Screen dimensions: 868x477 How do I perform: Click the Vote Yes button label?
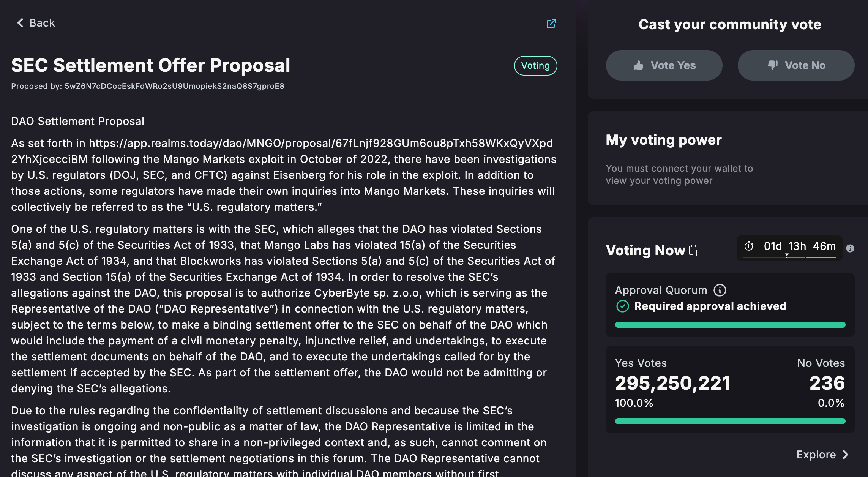click(x=673, y=65)
